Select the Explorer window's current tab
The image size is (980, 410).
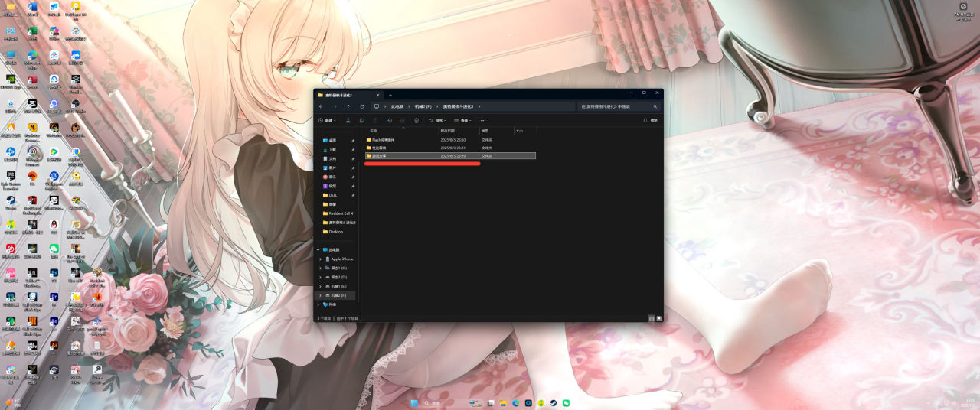coord(349,95)
